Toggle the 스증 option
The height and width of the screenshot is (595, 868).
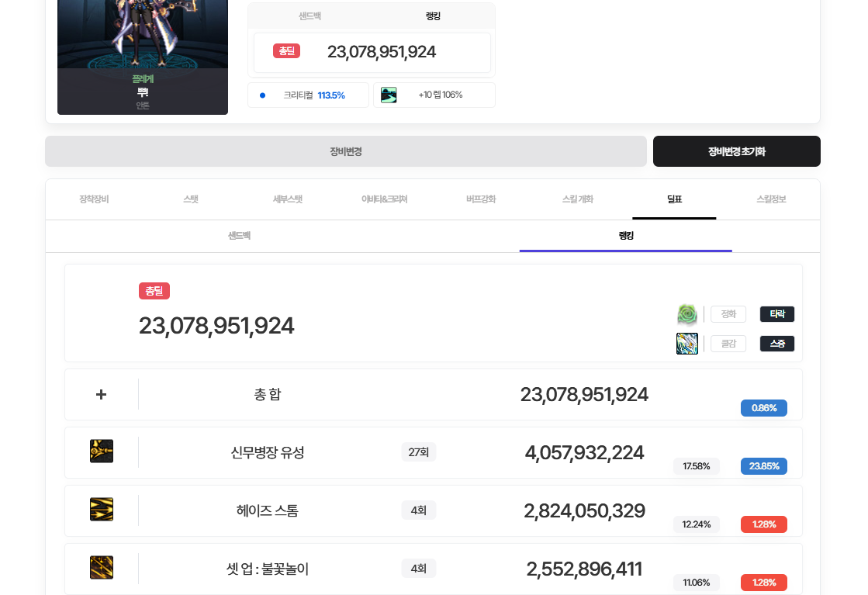(776, 344)
